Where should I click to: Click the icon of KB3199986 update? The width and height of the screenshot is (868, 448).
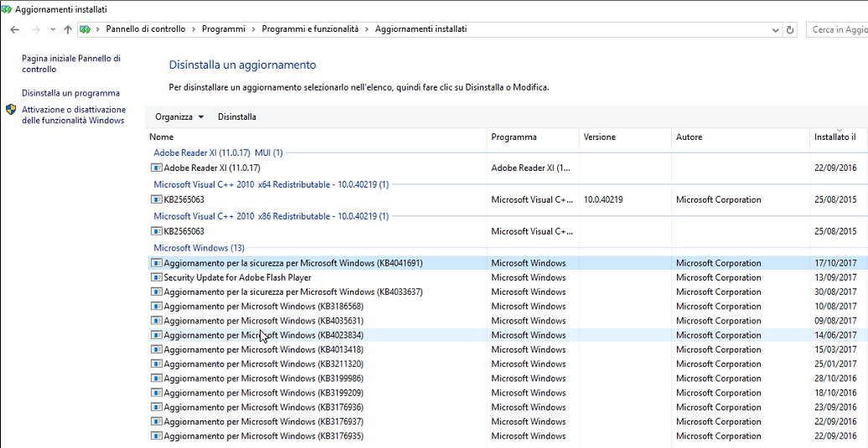(157, 378)
